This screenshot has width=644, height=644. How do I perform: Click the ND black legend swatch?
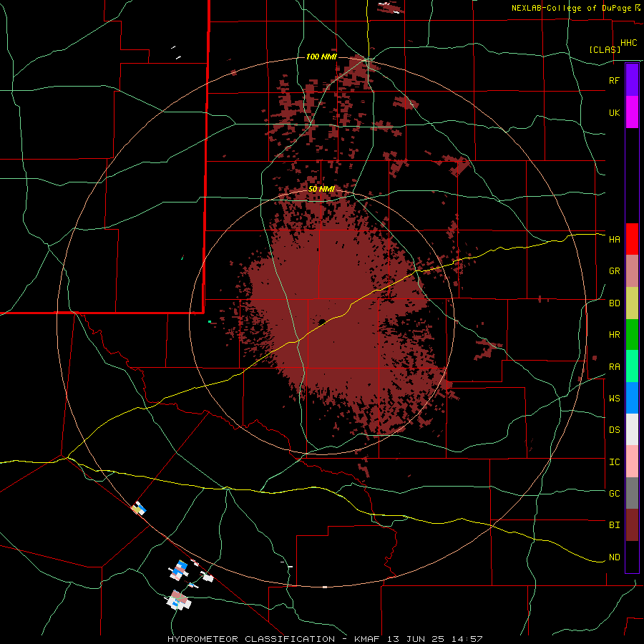(x=632, y=557)
